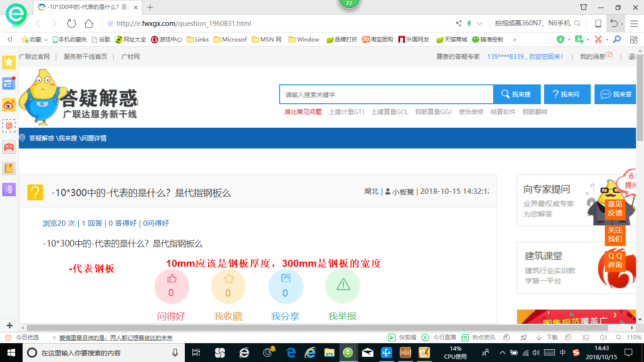644x362 pixels.
Task: Click the red scissors screenshot icon
Action: [598, 40]
